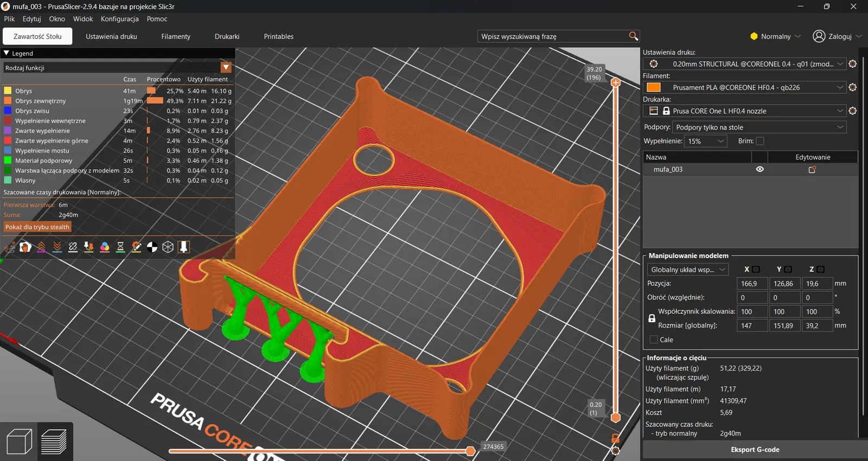Switch to sliced layers preview icon
Image resolution: width=868 pixels, height=461 pixels.
(54, 441)
